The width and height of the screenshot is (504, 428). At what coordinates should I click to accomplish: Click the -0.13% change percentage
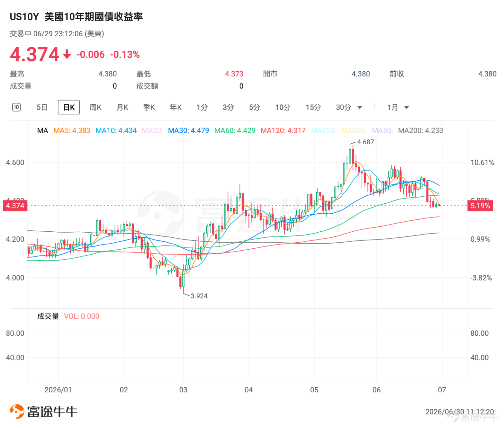tap(125, 55)
